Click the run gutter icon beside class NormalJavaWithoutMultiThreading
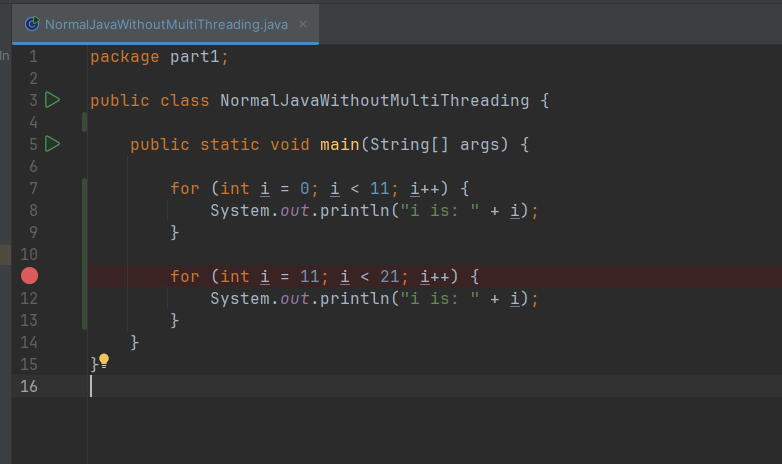Screen dimensions: 782x464 [x=52, y=100]
